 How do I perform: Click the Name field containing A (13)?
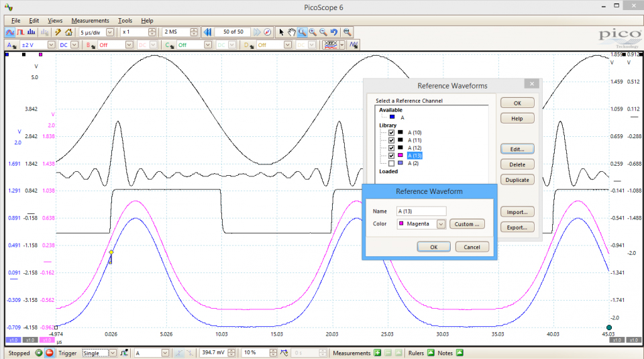(421, 211)
